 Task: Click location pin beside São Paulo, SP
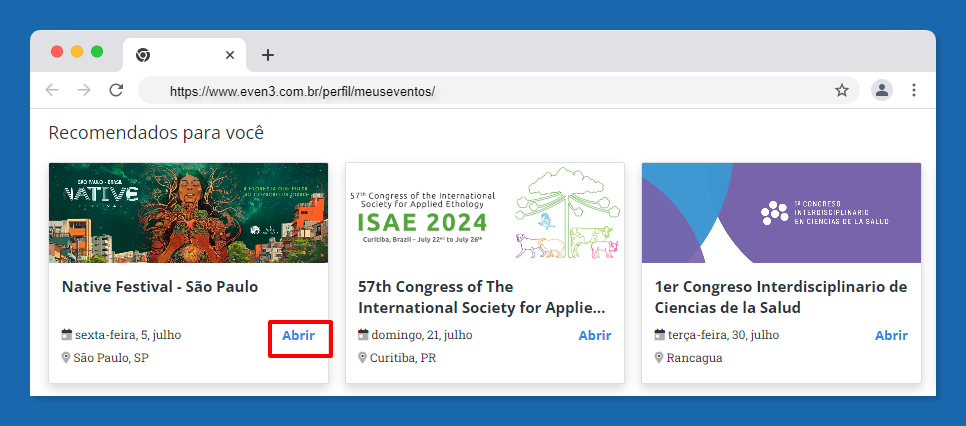pyautogui.click(x=66, y=358)
